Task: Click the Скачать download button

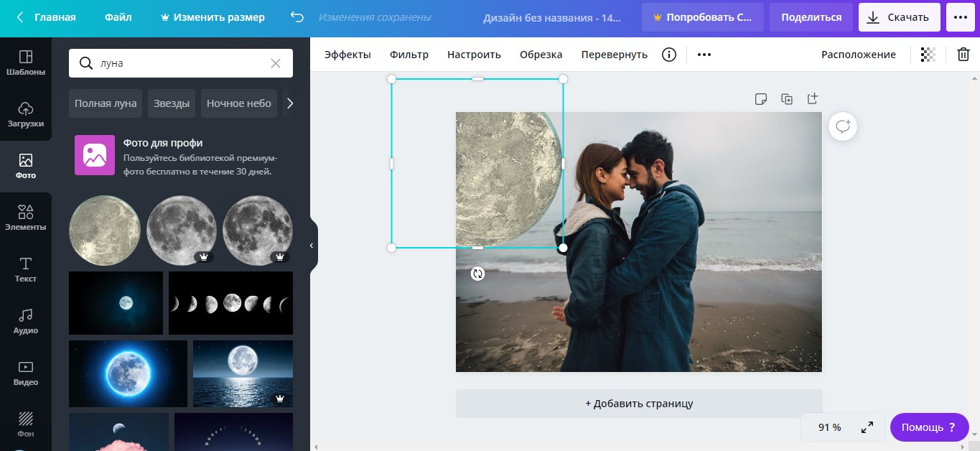Action: 899,17
